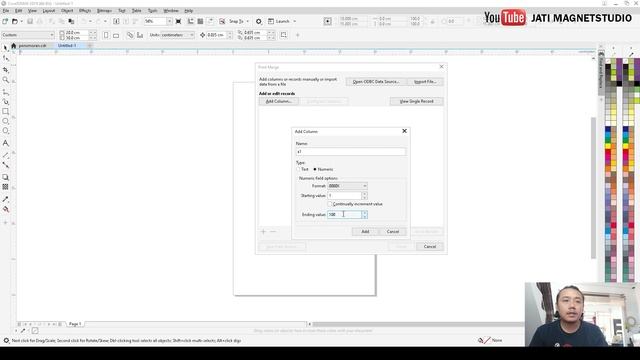The height and width of the screenshot is (360, 640).
Task: Pick the blue swatch in the palette
Action: point(608,130)
